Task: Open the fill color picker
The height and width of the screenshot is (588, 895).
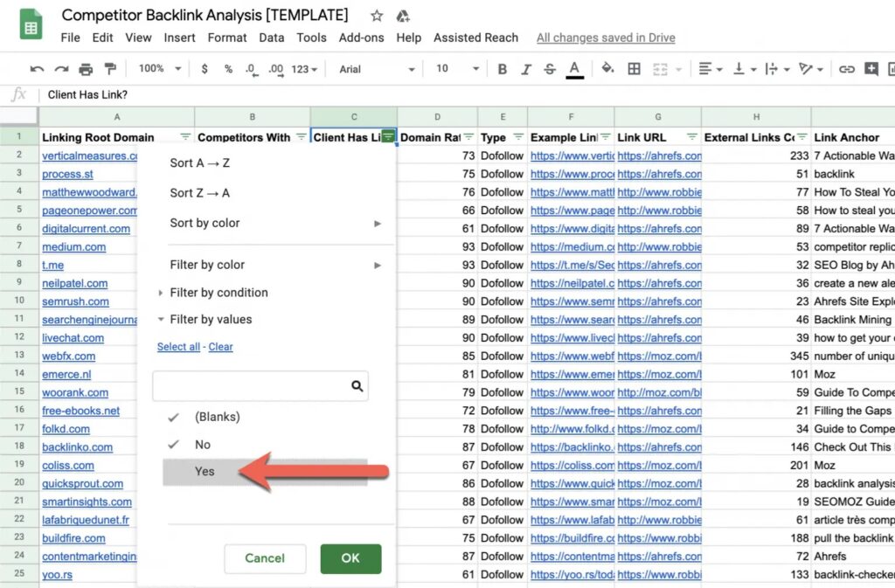Action: pos(608,68)
